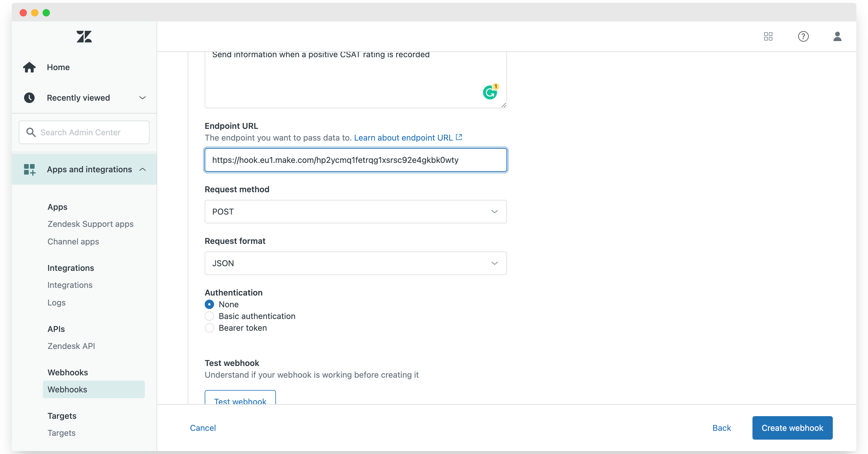Click the Grammarly icon in description box
The width and height of the screenshot is (868, 454).
pyautogui.click(x=490, y=92)
